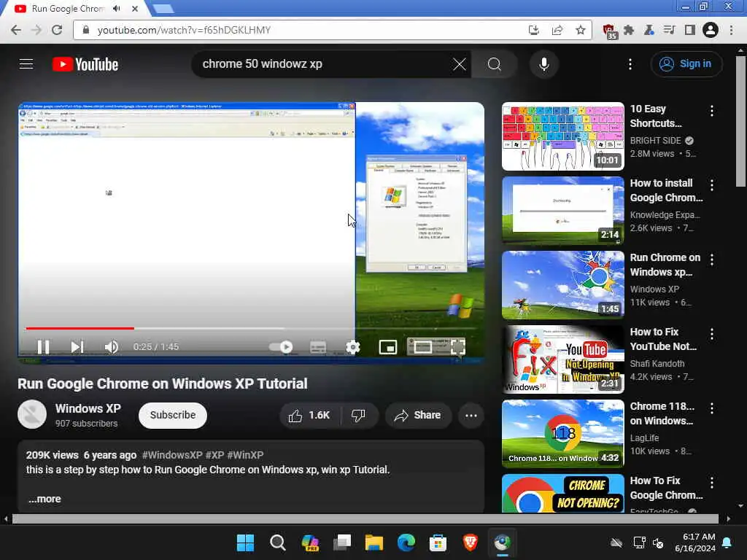Viewport: 747px width, 560px height.
Task: Mute the tab via speaker icon on tab
Action: 116,9
